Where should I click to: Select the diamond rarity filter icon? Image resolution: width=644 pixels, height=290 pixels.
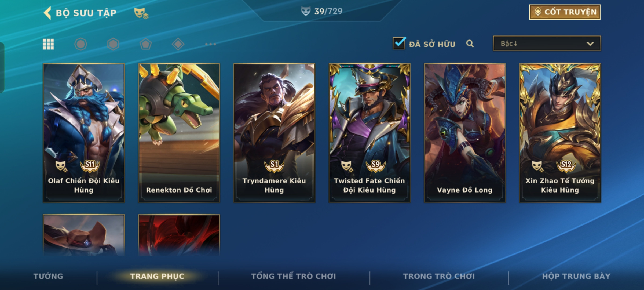178,44
